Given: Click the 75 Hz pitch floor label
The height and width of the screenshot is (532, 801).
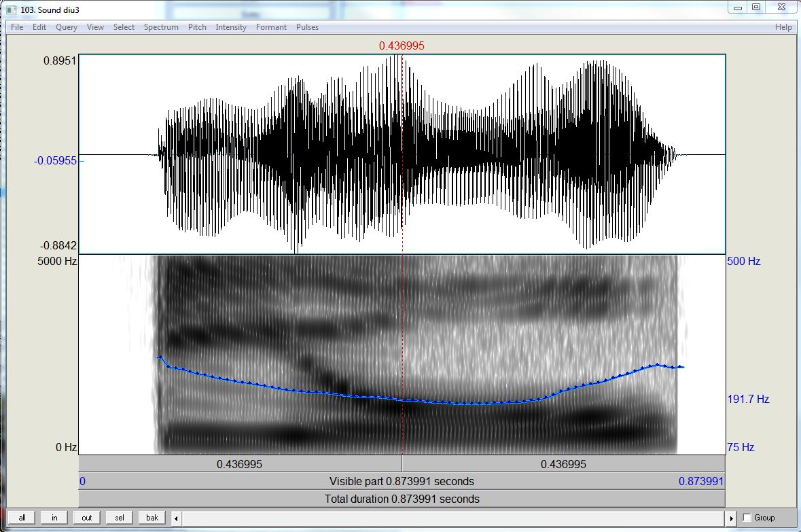Looking at the screenshot, I should coord(741,447).
